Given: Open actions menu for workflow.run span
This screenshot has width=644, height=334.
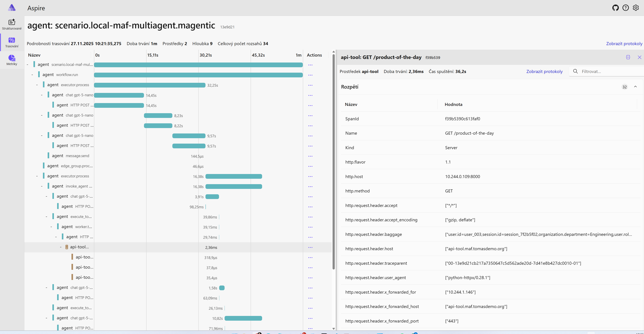Looking at the screenshot, I should (x=310, y=75).
